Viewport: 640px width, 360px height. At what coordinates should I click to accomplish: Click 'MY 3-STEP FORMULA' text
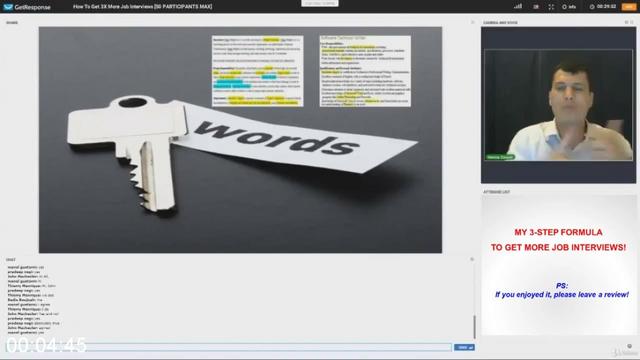pyautogui.click(x=558, y=232)
